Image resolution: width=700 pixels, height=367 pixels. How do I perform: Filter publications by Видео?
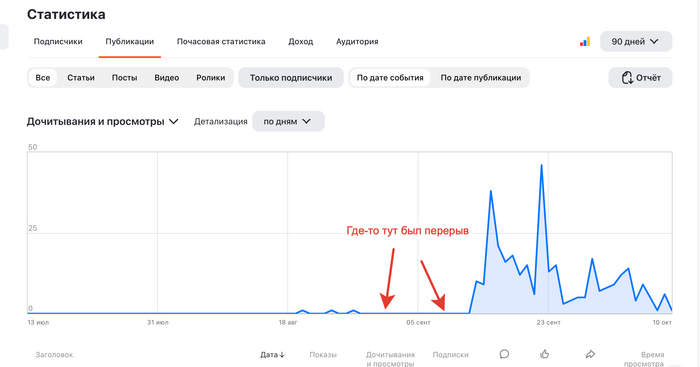coord(167,78)
